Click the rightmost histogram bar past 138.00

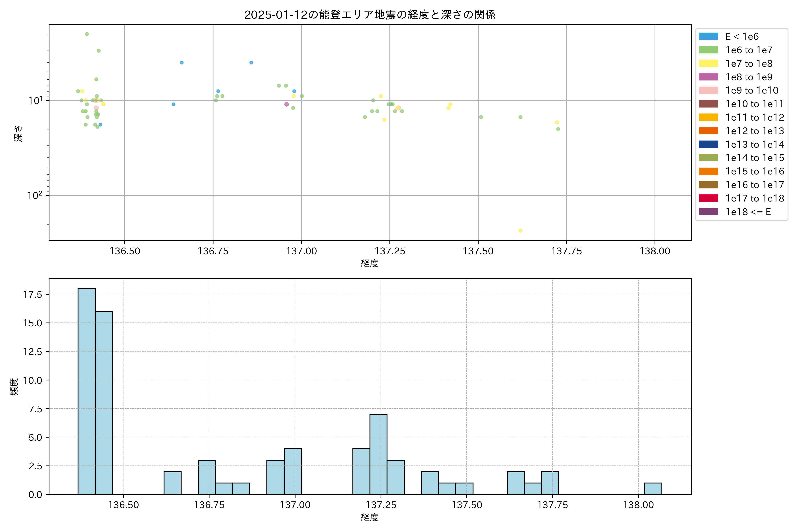(653, 488)
